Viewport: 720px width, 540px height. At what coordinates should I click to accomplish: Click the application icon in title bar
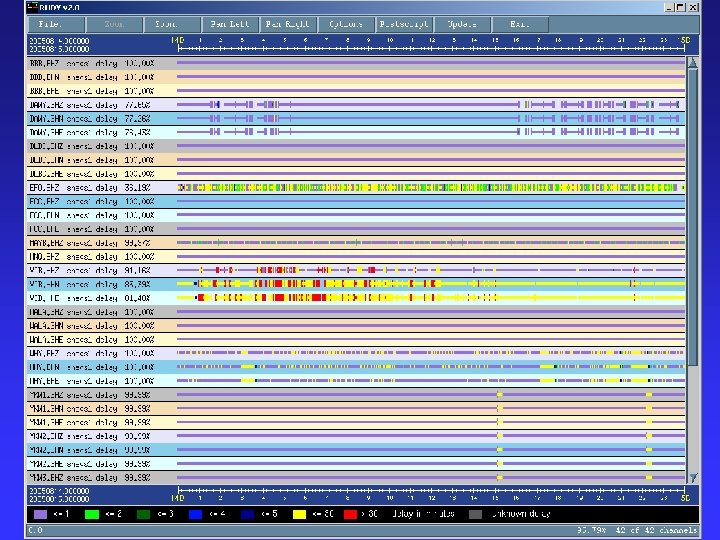click(x=32, y=7)
